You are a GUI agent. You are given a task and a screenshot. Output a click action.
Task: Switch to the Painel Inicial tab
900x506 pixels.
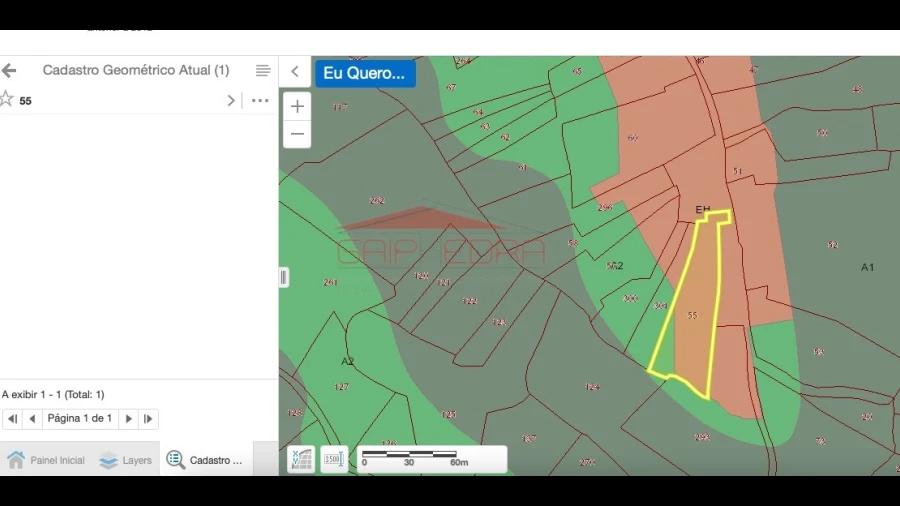[47, 460]
